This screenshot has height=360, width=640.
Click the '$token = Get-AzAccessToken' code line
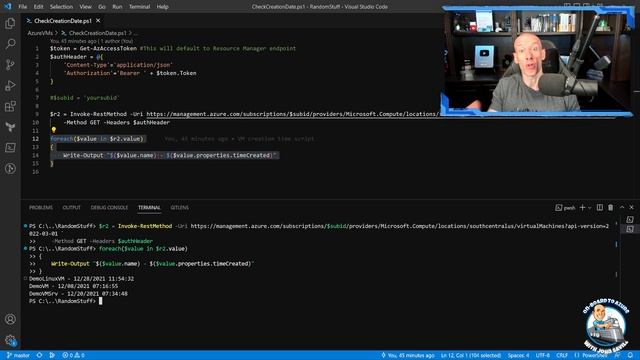pyautogui.click(x=173, y=49)
